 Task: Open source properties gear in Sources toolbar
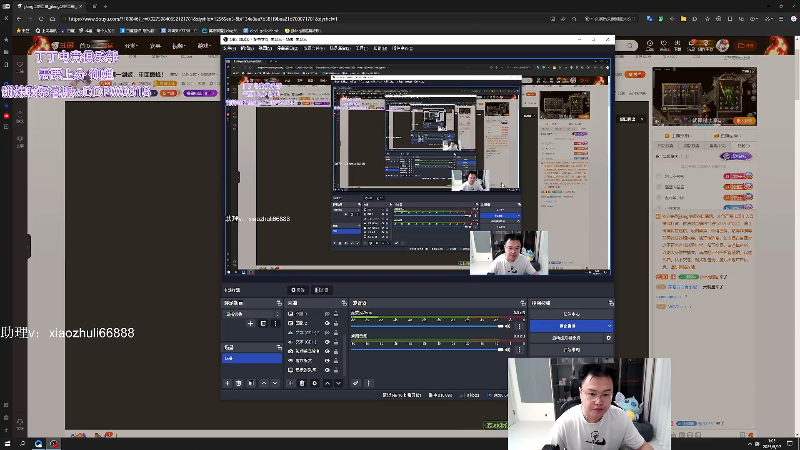(x=315, y=383)
